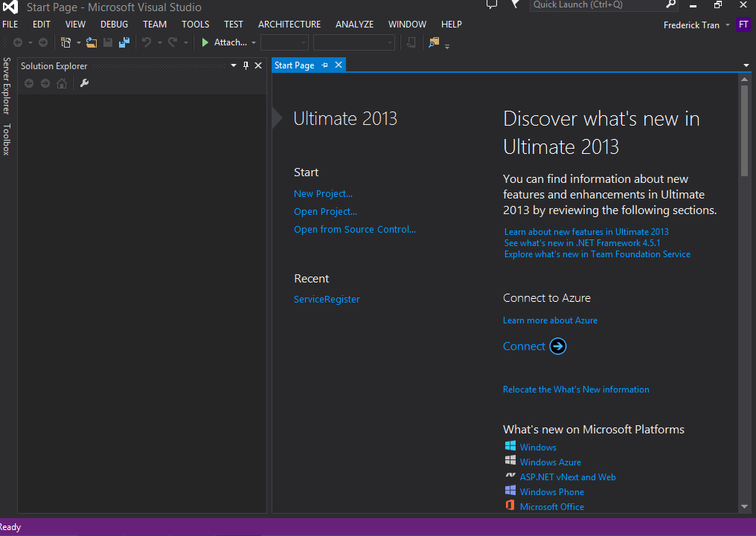Click the Open Project... link
Viewport: 756px width, 536px height.
pos(325,211)
